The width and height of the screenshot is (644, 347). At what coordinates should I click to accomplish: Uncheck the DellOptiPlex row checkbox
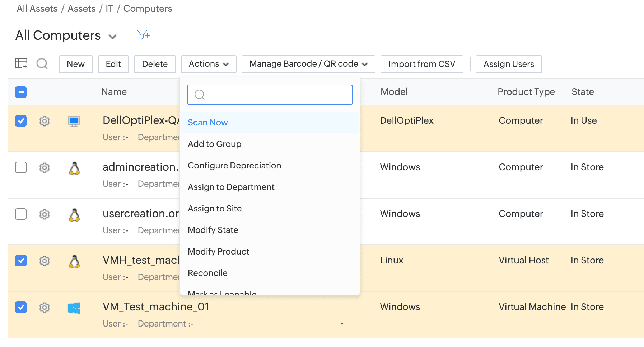pyautogui.click(x=21, y=121)
